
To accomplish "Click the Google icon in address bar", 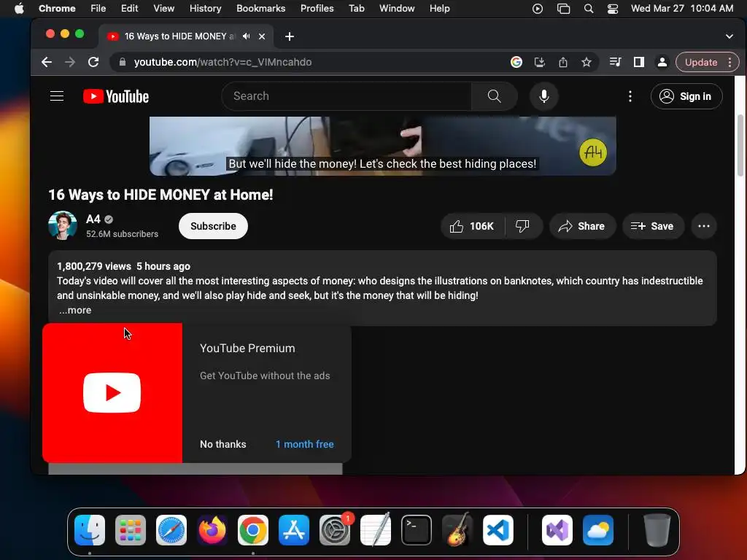I will pyautogui.click(x=516, y=62).
